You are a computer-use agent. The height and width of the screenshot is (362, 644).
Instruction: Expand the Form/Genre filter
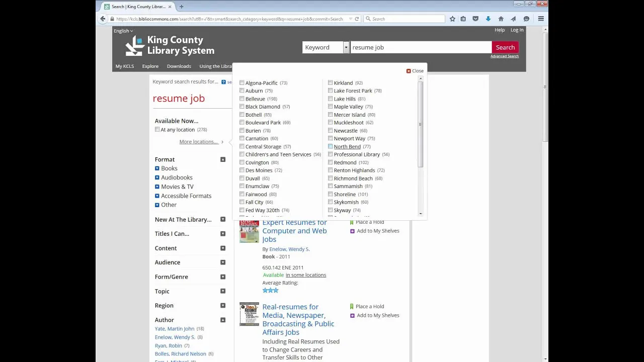(223, 277)
